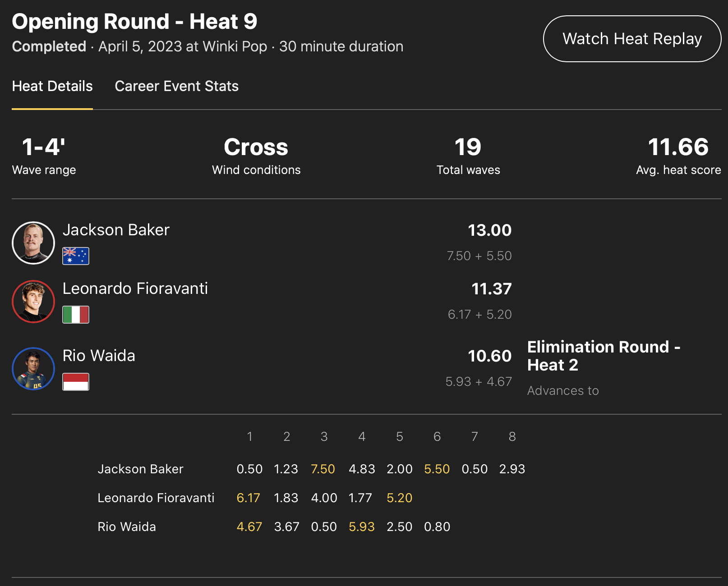The height and width of the screenshot is (586, 728).
Task: Select Fioravanti's 5.20 wave score
Action: point(399,498)
